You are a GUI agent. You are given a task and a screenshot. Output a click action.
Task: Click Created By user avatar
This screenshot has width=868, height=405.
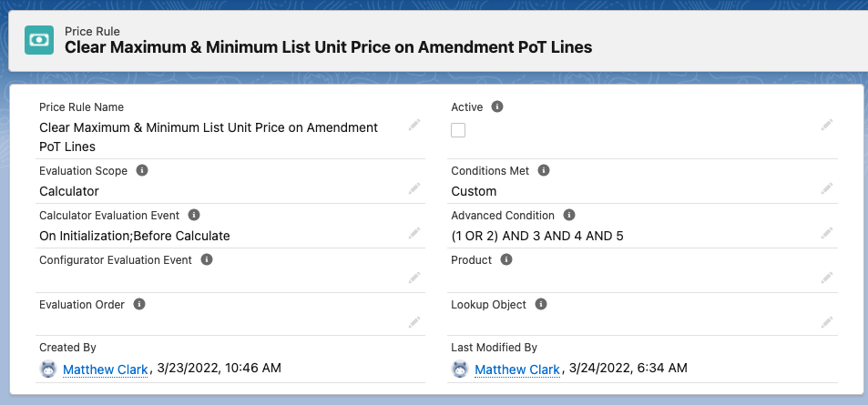[48, 369]
